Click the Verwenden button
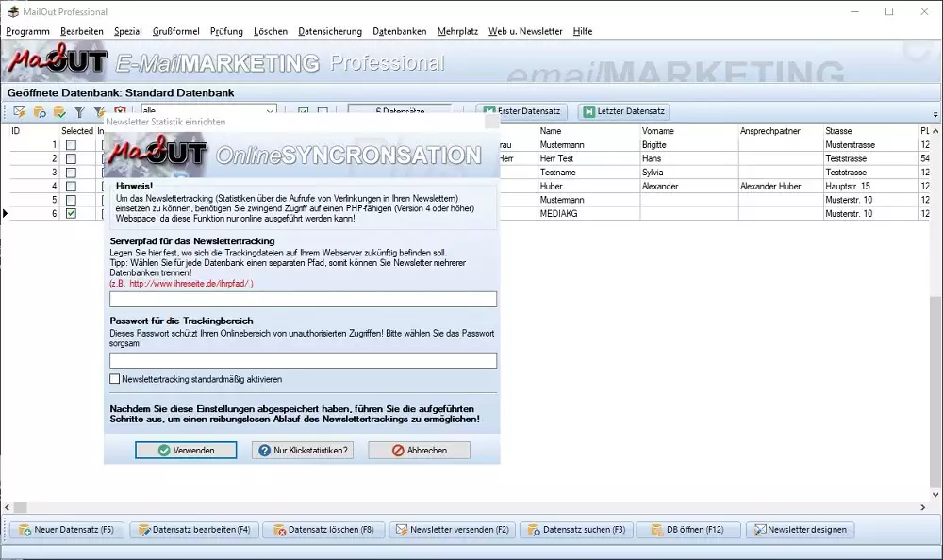This screenshot has height=560, width=943. pos(186,450)
